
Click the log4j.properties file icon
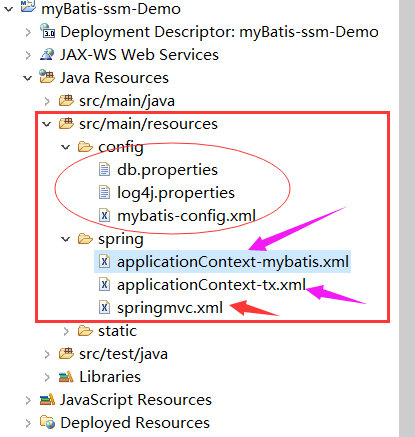tap(104, 192)
